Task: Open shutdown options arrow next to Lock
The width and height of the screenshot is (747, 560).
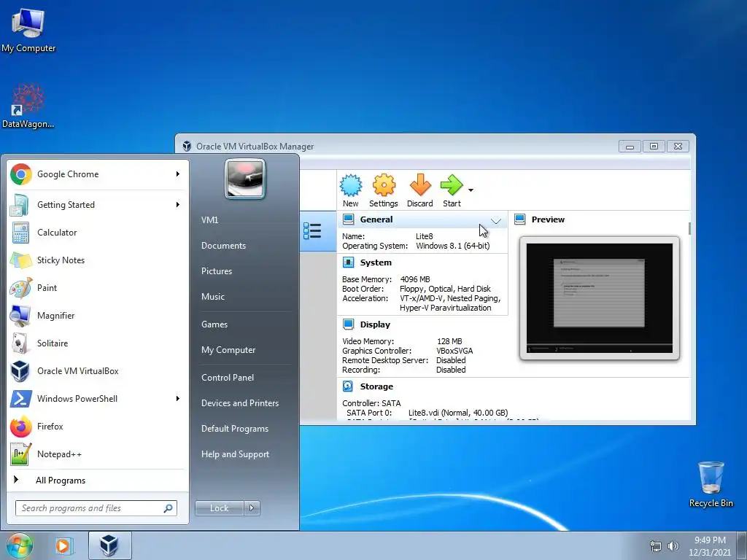Action: [252, 508]
